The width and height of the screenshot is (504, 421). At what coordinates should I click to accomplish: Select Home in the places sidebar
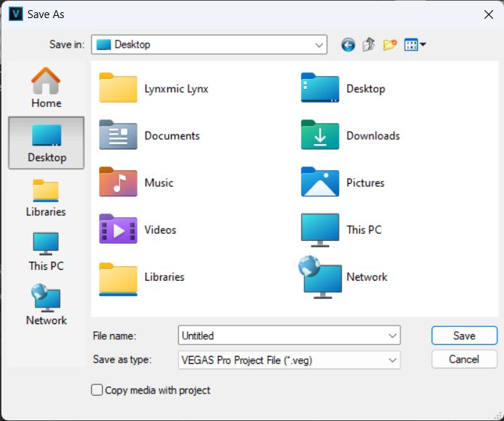click(x=46, y=88)
